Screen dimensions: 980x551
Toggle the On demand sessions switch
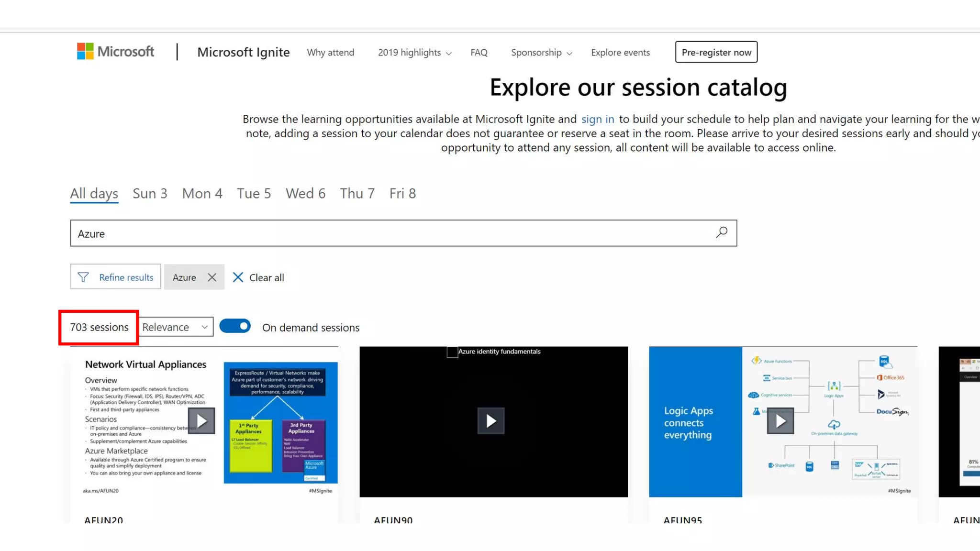[235, 326]
